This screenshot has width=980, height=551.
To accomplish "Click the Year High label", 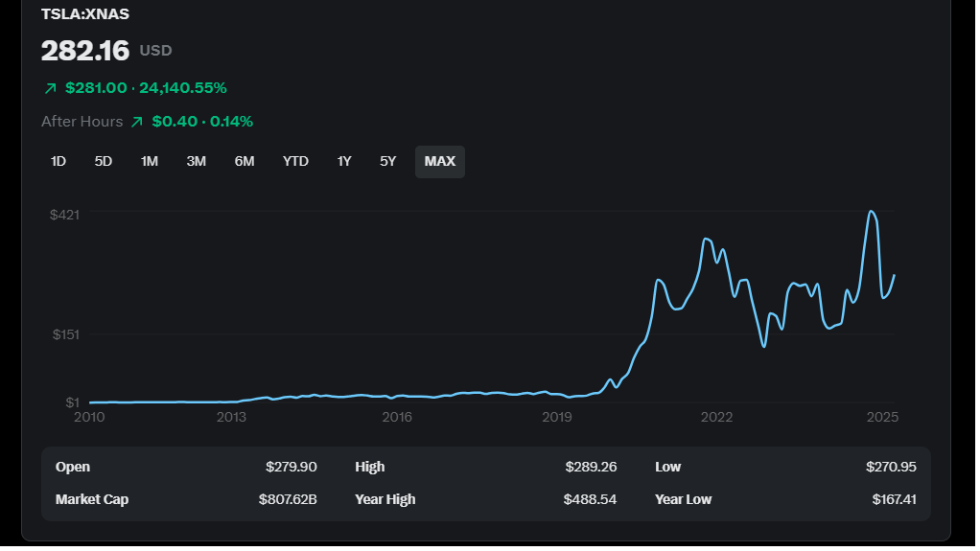I will click(x=386, y=501).
